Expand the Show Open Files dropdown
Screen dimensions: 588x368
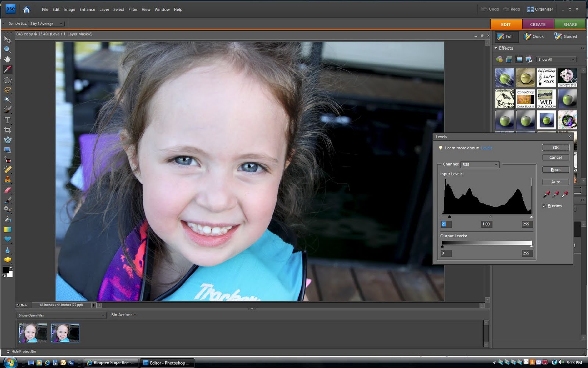[x=61, y=315]
